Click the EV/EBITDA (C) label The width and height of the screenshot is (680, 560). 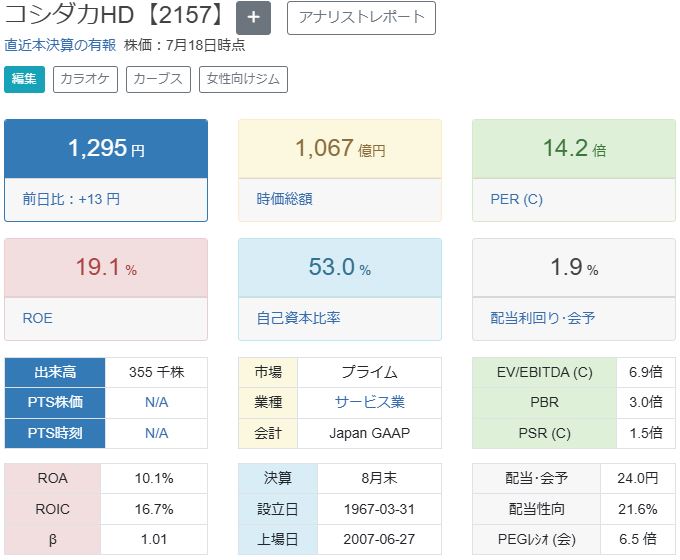click(x=545, y=372)
